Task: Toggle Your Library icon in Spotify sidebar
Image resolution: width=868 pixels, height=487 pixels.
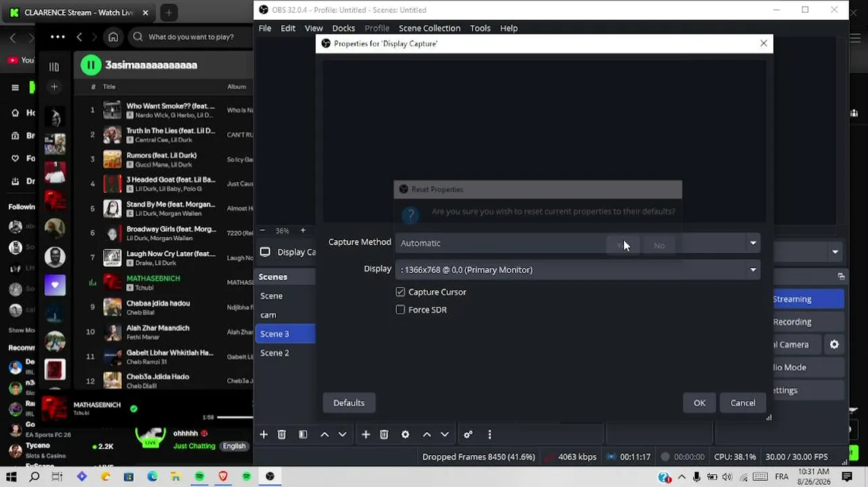Action: [x=54, y=67]
